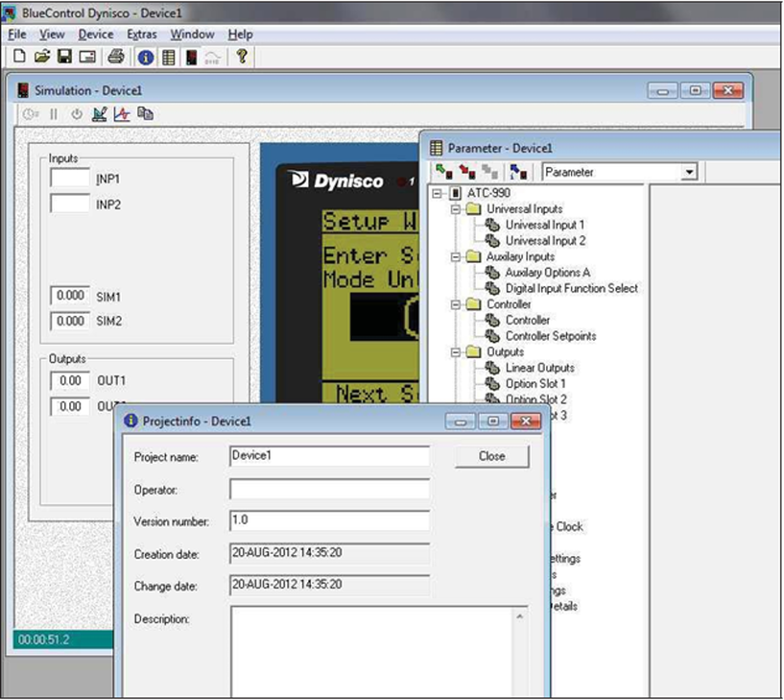Collapse the Auxilary Inputs folder
The height and width of the screenshot is (700, 784).
[456, 256]
